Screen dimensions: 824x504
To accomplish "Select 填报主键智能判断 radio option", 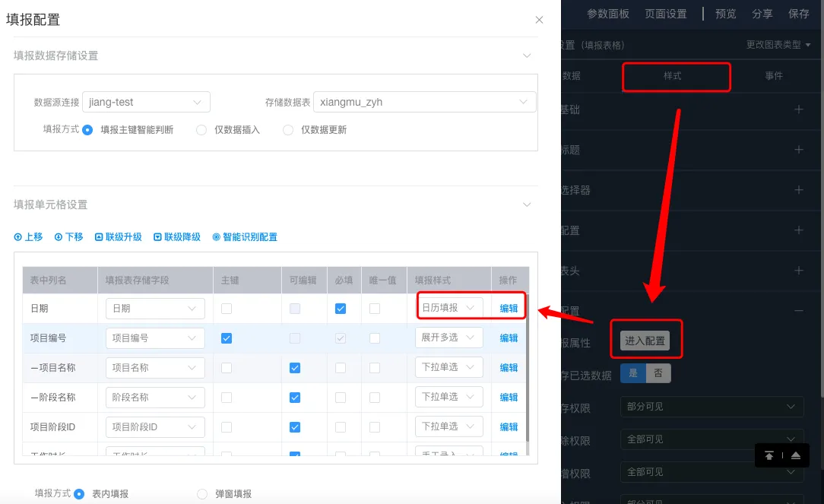I will [87, 130].
